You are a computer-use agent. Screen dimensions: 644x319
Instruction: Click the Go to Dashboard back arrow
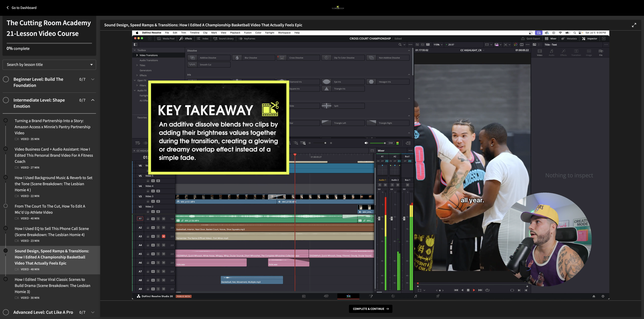[8, 8]
